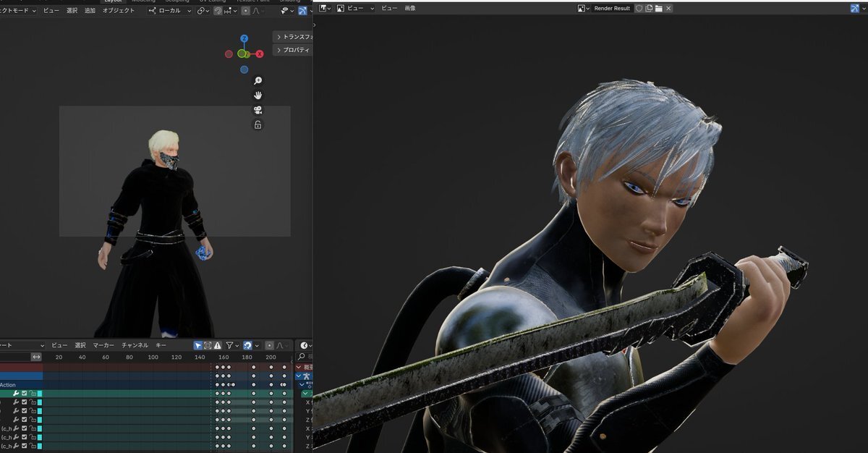The width and height of the screenshot is (868, 453).
Task: Open the dope sheet editing mode dropdown
Action: tap(22, 345)
